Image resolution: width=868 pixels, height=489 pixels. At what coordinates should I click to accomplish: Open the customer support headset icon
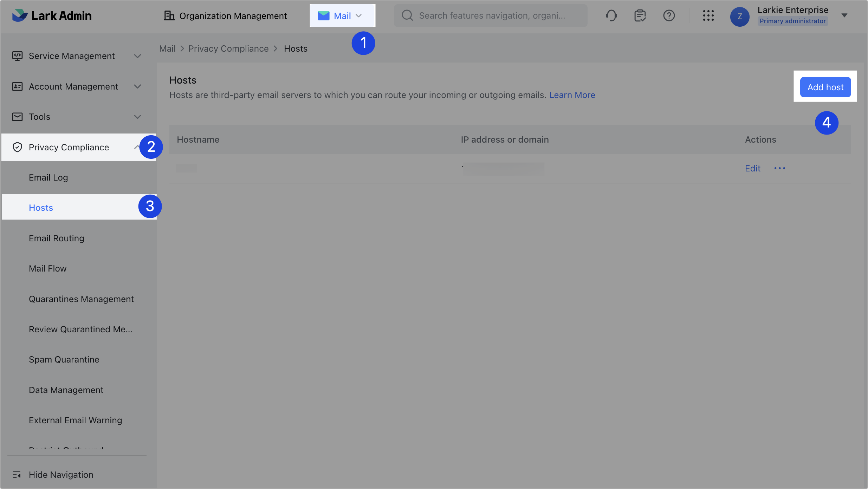point(611,15)
